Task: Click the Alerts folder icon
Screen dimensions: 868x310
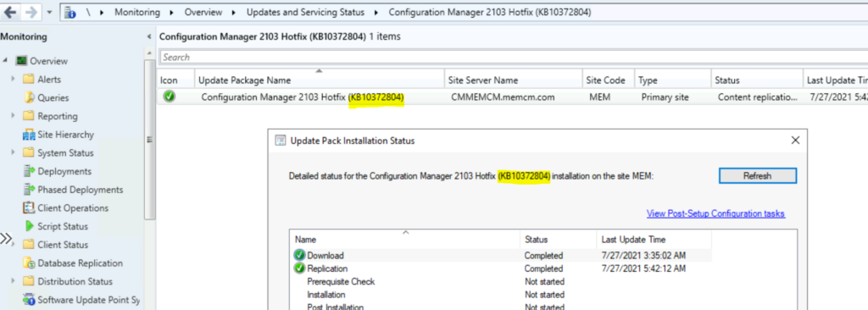Action: tap(28, 79)
